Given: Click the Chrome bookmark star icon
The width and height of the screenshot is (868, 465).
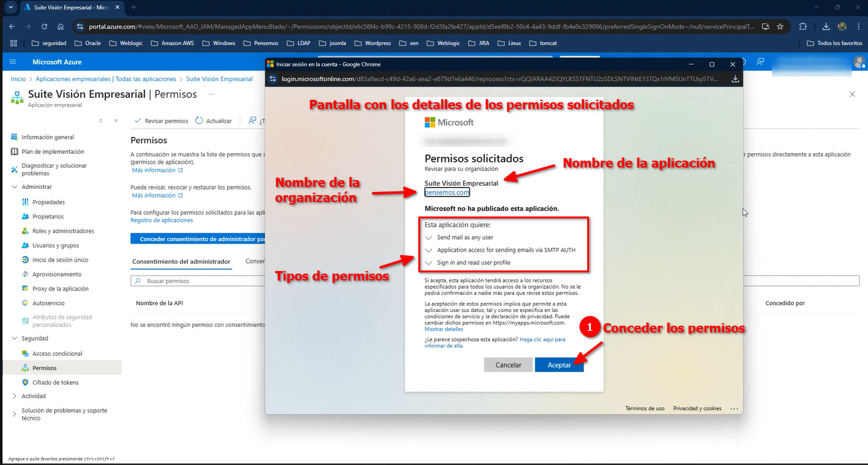Looking at the screenshot, I should 780,27.
